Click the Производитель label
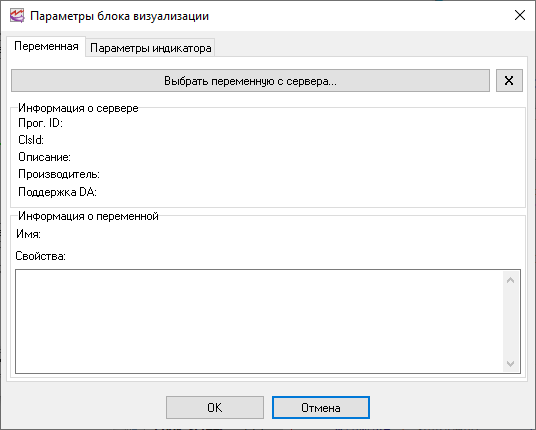 59,174
